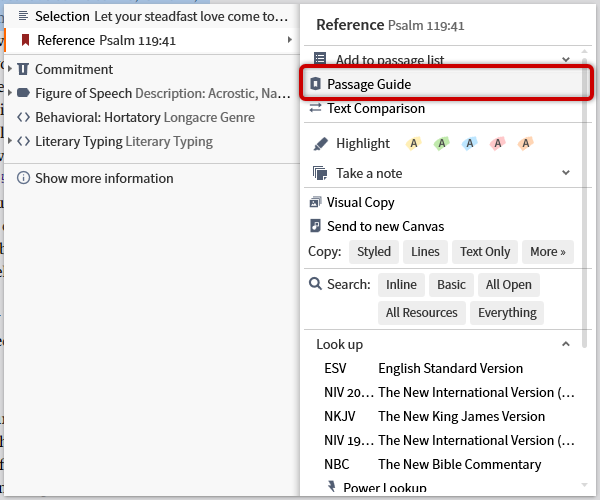Collapse the Look up section chevron
Screen dimensions: 600x500
565,344
